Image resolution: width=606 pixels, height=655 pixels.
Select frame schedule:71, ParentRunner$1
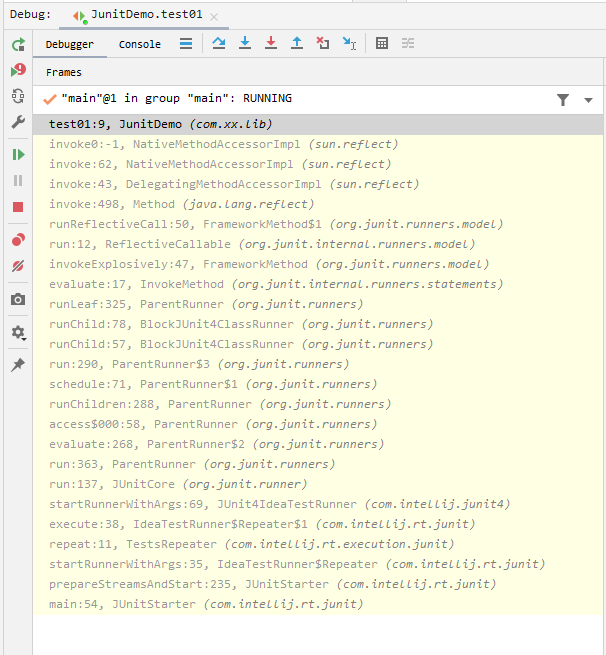[318, 385]
